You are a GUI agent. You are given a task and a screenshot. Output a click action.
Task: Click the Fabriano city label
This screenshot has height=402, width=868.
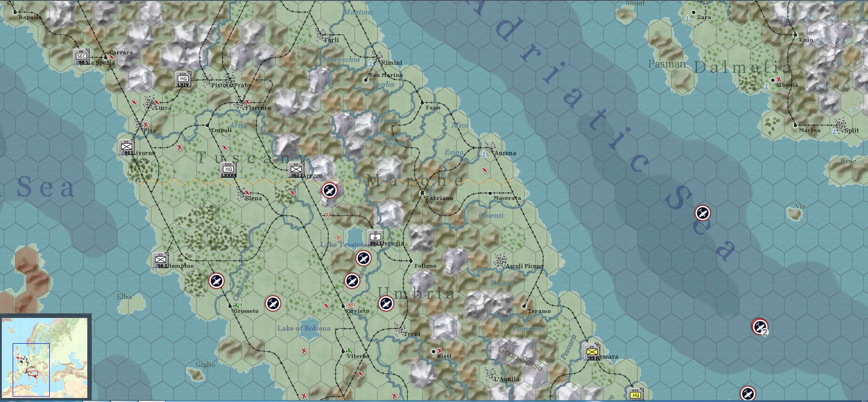pyautogui.click(x=439, y=198)
